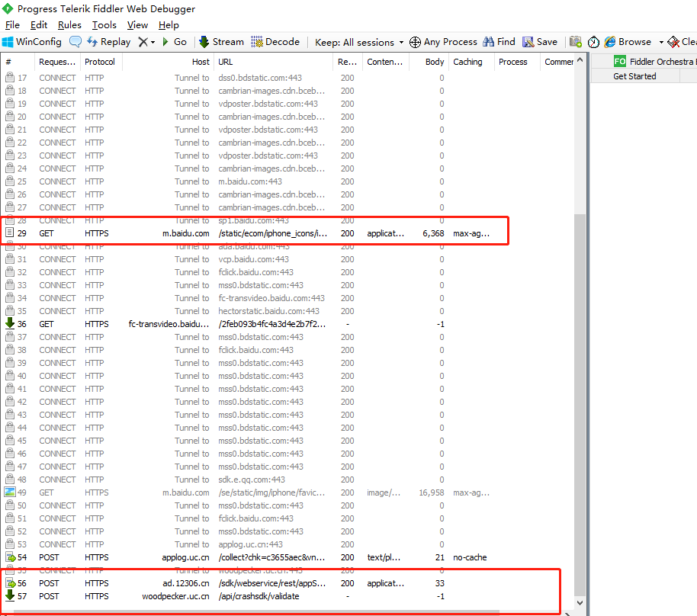Open the Help menu

click(169, 25)
